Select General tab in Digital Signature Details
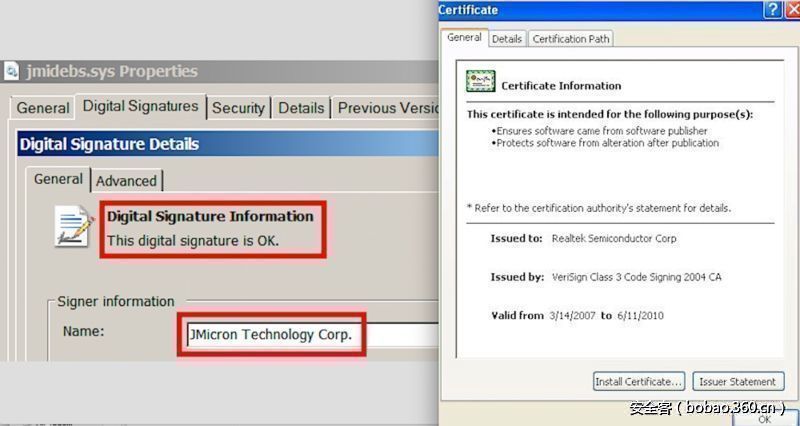 (58, 179)
